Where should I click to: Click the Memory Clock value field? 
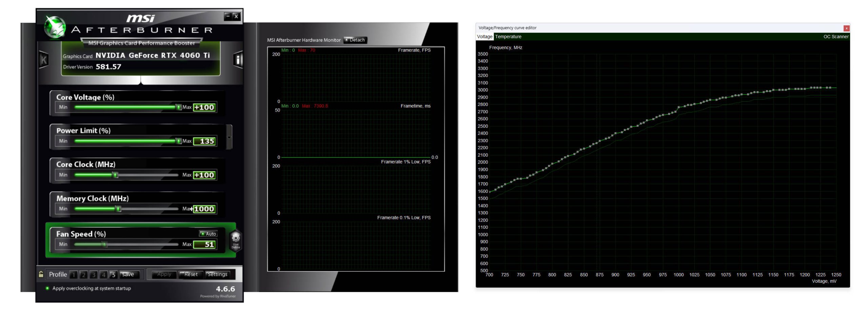tap(204, 209)
